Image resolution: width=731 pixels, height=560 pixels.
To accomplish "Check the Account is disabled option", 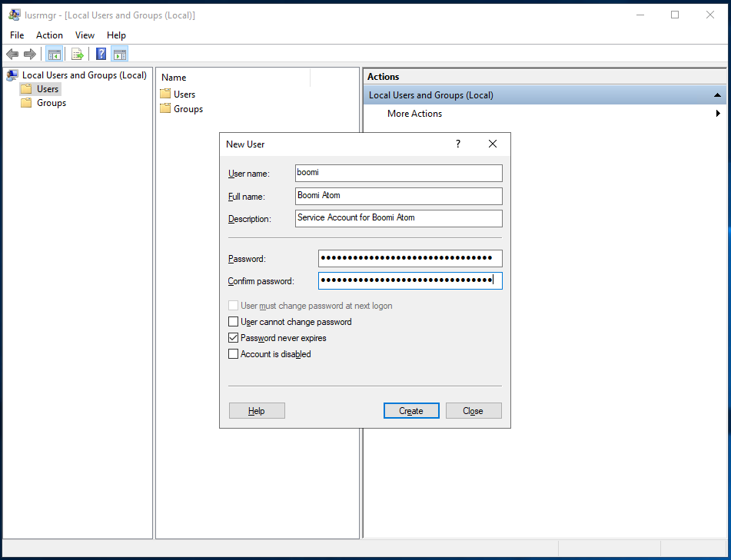I will [234, 354].
